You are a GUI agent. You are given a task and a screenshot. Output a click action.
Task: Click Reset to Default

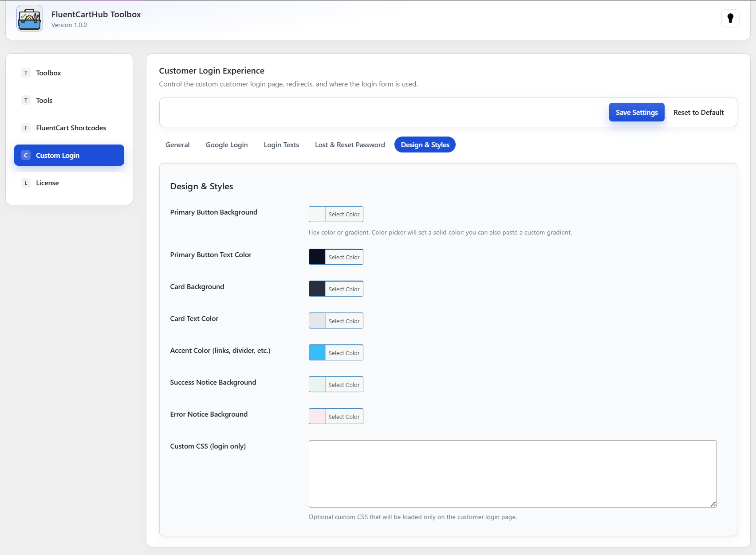click(x=698, y=113)
